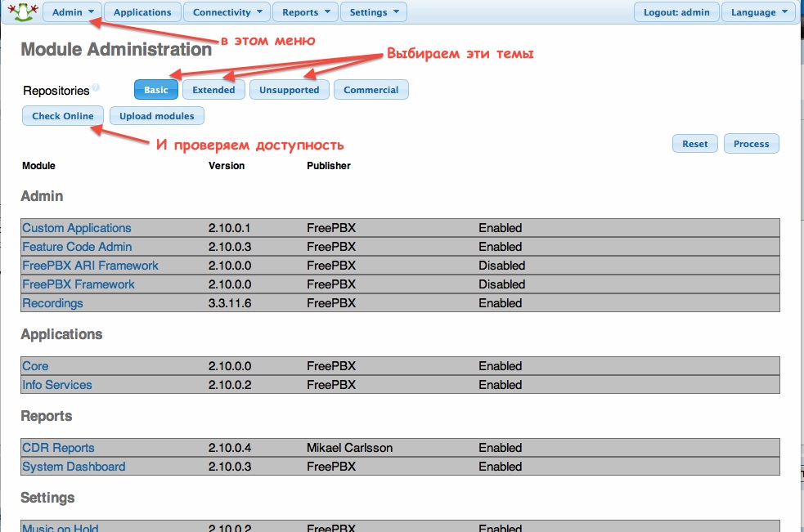Image resolution: width=804 pixels, height=532 pixels.
Task: Select the FreePBX ARI Framework module
Action: tap(90, 266)
